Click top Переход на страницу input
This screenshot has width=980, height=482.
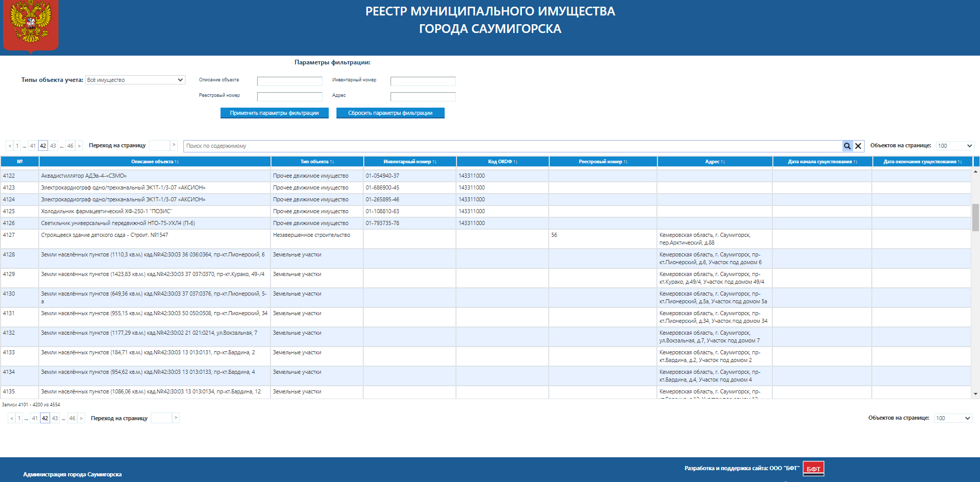click(159, 146)
